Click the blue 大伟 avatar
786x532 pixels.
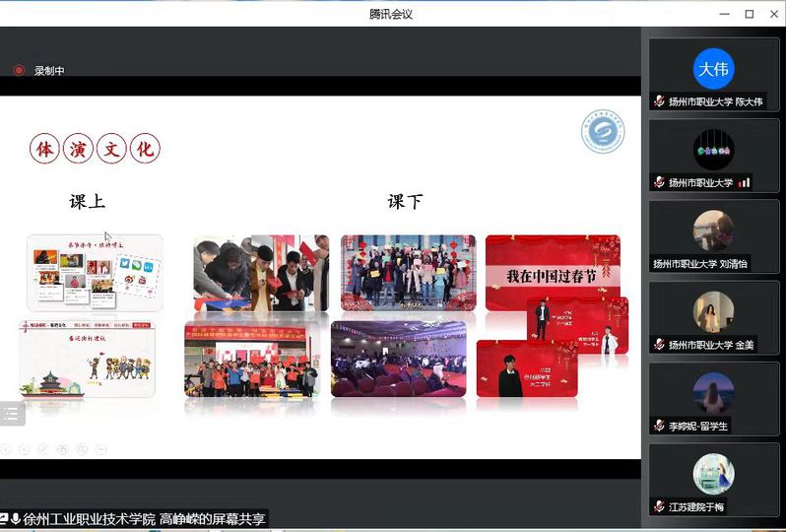[713, 69]
